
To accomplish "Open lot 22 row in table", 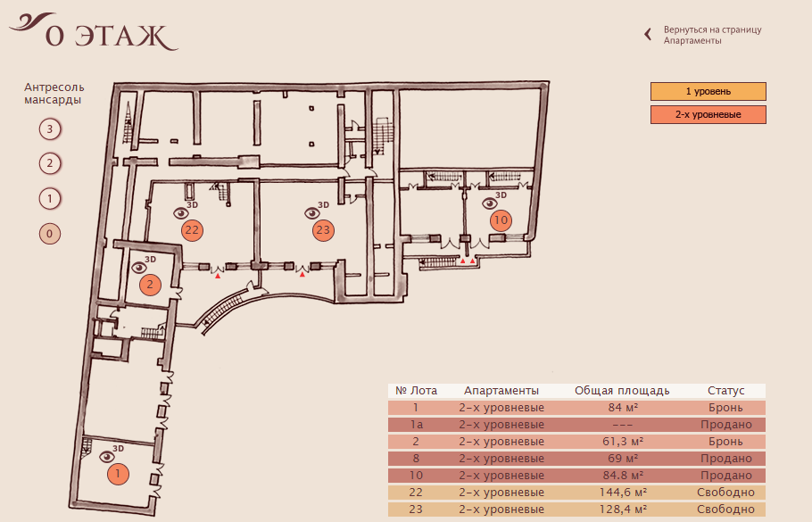I will click(576, 493).
